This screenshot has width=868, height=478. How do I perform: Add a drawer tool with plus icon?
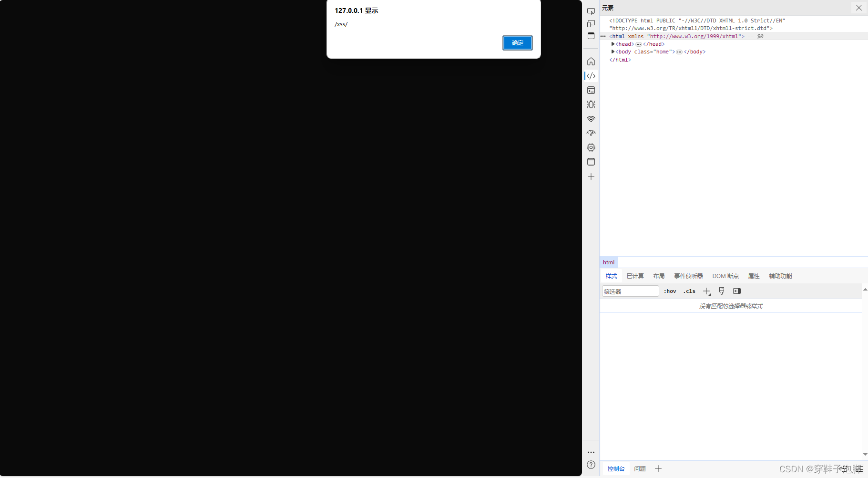click(658, 469)
